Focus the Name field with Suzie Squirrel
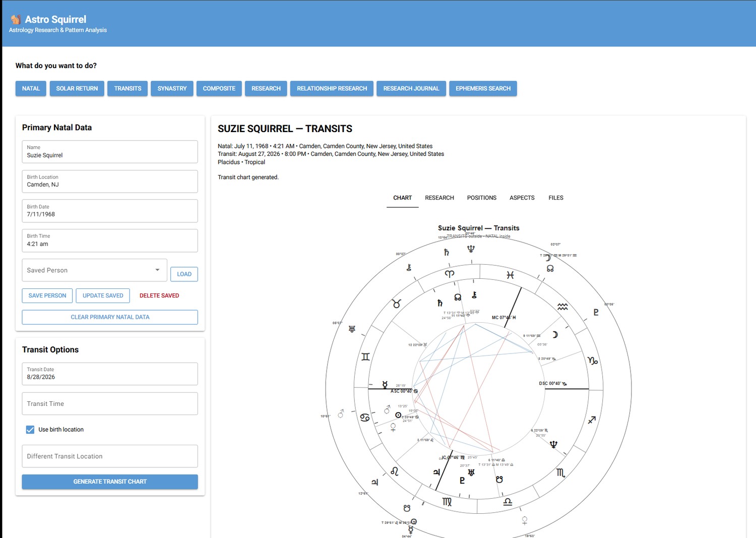The width and height of the screenshot is (756, 538). point(110,152)
